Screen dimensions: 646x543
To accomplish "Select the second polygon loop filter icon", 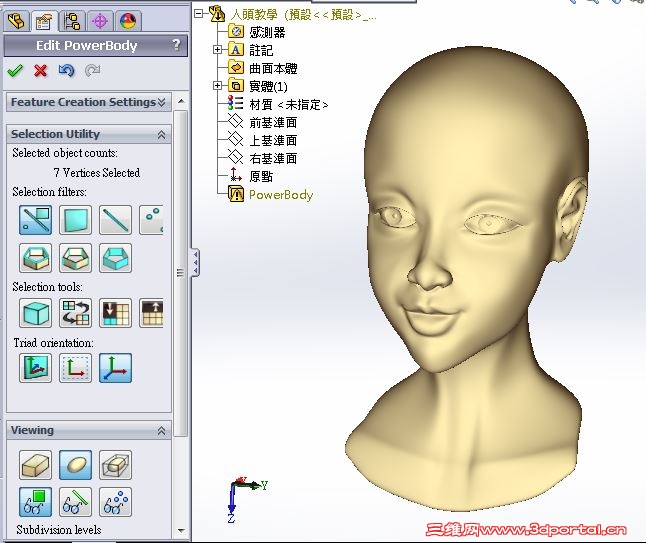I will [75, 258].
